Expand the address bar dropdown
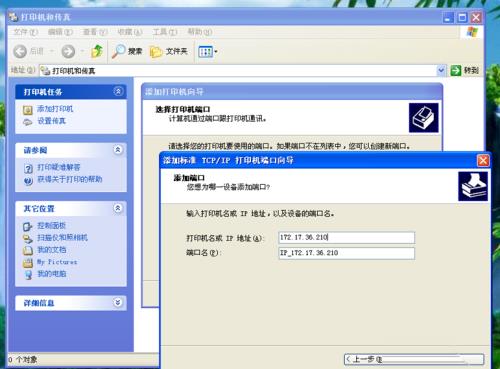This screenshot has width=500, height=369. [x=441, y=70]
